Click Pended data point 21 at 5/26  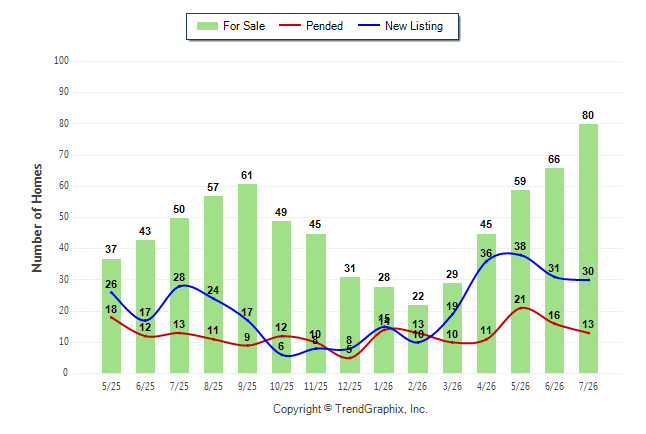coord(520,308)
